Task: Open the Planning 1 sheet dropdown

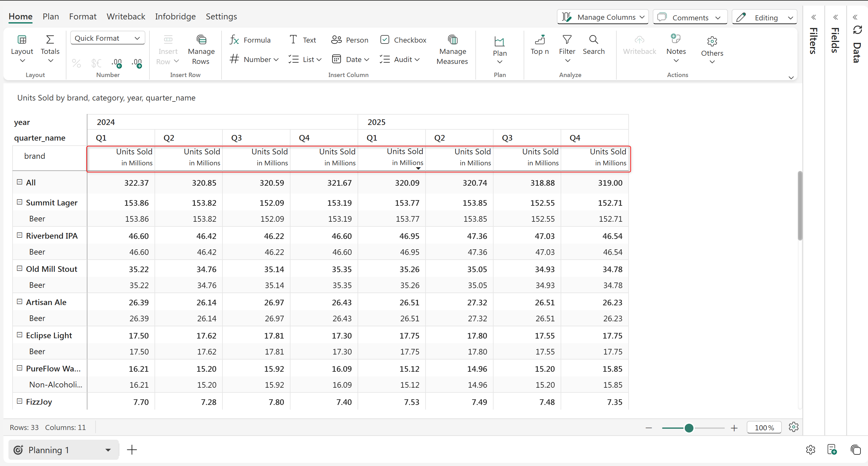Action: point(108,450)
